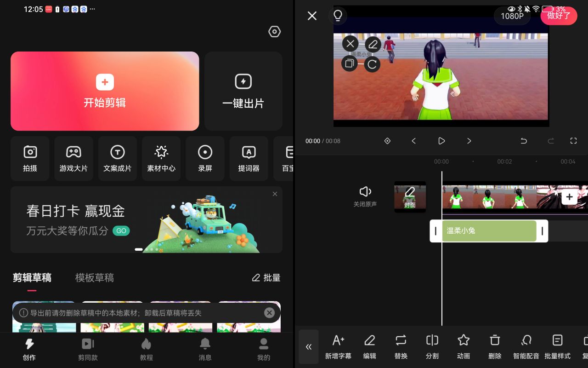Screen dimensions: 588x368
Task: Open 一键出片 one-tap video card
Action: click(x=243, y=91)
